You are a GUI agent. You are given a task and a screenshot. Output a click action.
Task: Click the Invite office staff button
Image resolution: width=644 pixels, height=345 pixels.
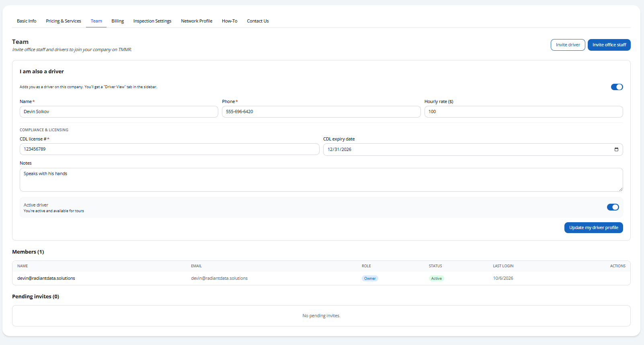tap(609, 45)
